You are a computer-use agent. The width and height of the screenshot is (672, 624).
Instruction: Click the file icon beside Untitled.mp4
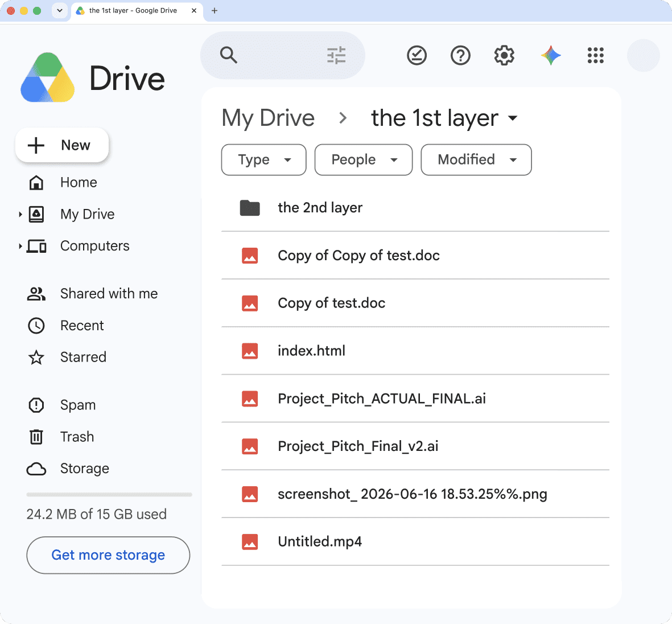[x=250, y=541]
